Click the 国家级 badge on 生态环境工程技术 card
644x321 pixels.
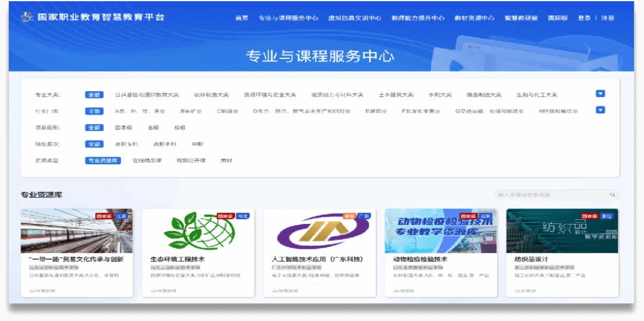click(x=225, y=216)
